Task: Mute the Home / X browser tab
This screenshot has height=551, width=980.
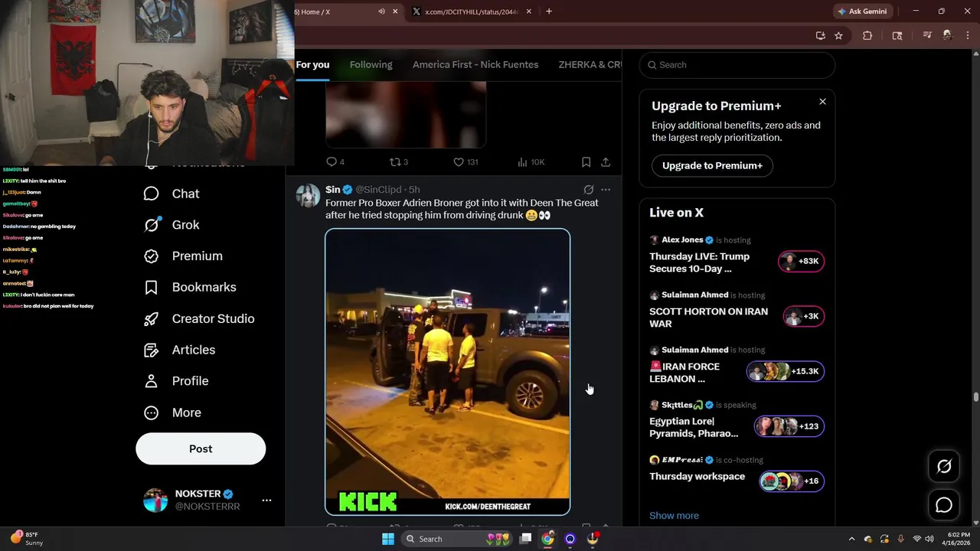Action: [381, 11]
